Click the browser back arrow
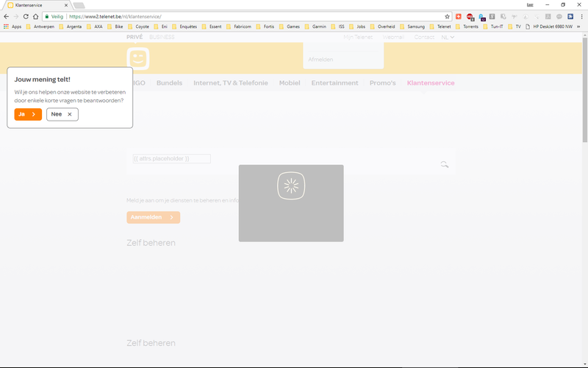Screen dimensions: 588x368 pos(7,16)
